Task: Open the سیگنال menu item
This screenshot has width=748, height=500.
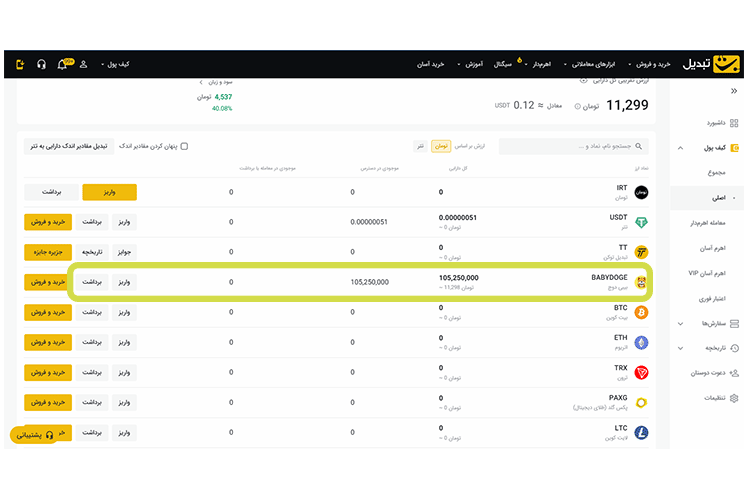Action: tap(507, 64)
